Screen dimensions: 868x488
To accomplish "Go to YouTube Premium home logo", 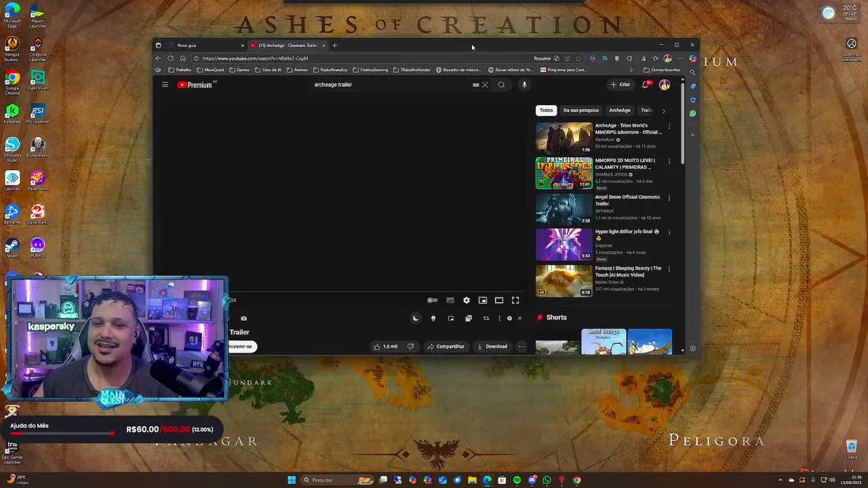I will click(x=195, y=85).
